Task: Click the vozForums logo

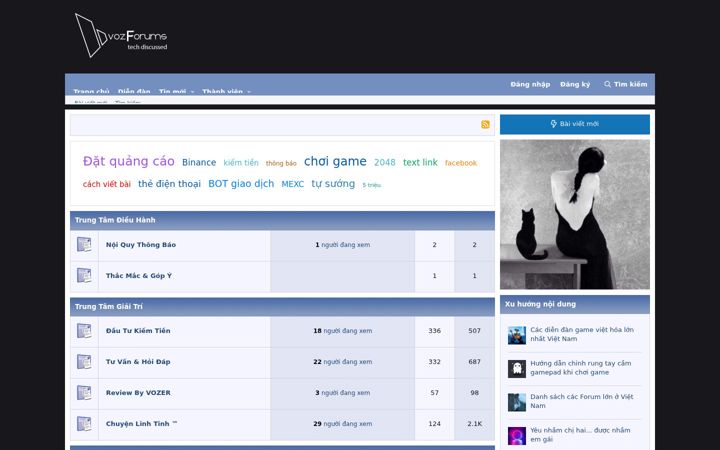Action: 121,35
